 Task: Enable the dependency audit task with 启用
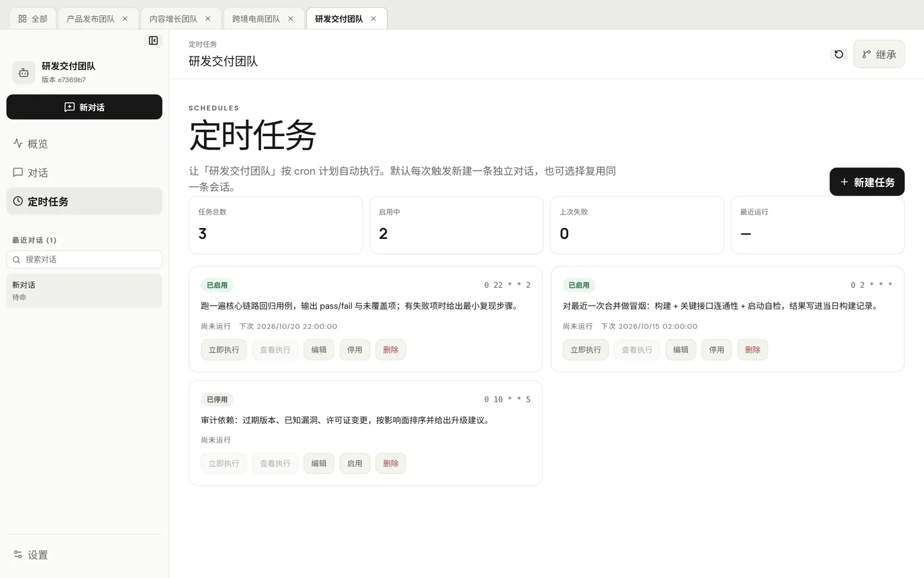[355, 464]
